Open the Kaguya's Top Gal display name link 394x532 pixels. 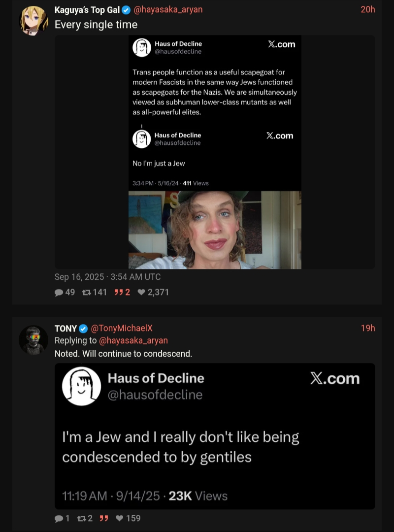click(88, 10)
